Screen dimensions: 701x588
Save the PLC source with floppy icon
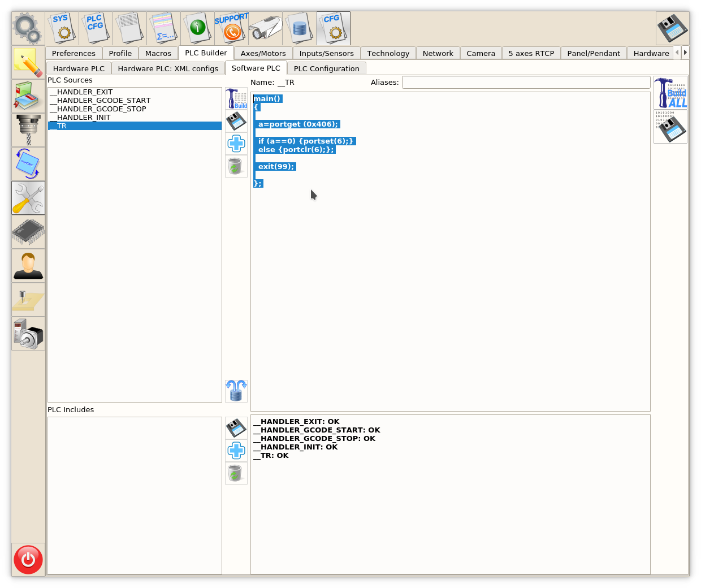(236, 121)
